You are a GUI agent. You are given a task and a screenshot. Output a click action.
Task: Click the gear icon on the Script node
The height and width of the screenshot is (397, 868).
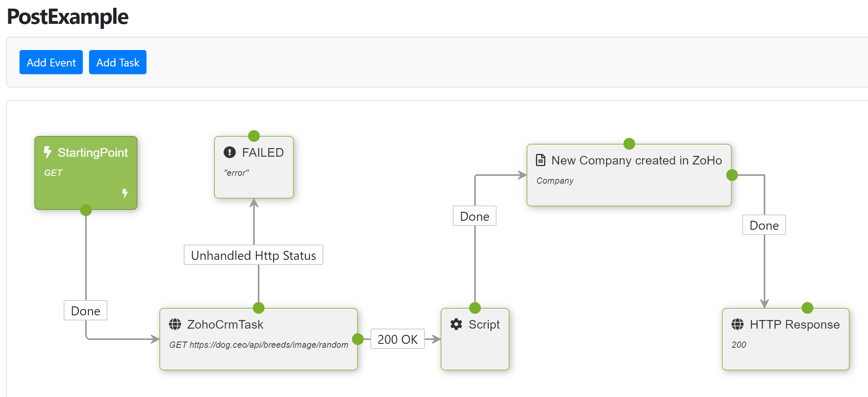[x=456, y=324]
